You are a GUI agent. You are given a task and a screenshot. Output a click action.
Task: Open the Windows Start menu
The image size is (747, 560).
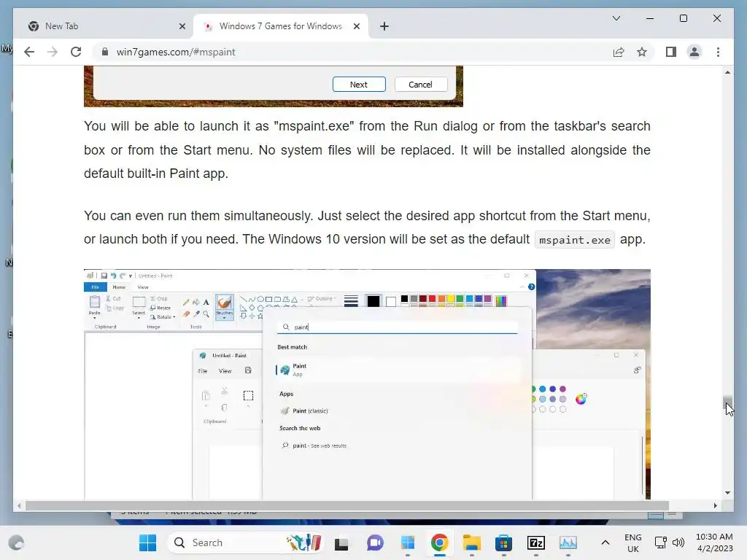(x=147, y=542)
